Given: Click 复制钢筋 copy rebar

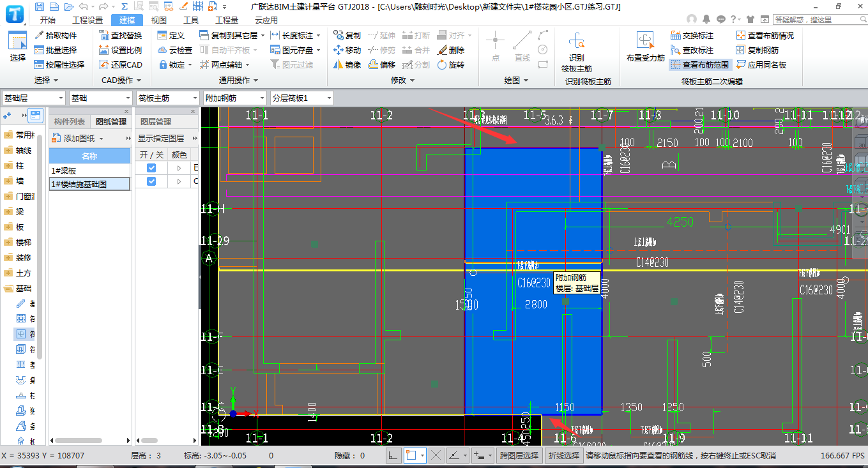Looking at the screenshot, I should pos(758,50).
